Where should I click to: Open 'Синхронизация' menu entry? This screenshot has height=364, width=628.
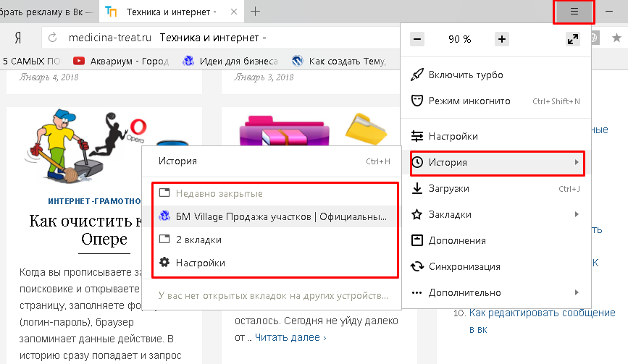[x=496, y=266]
